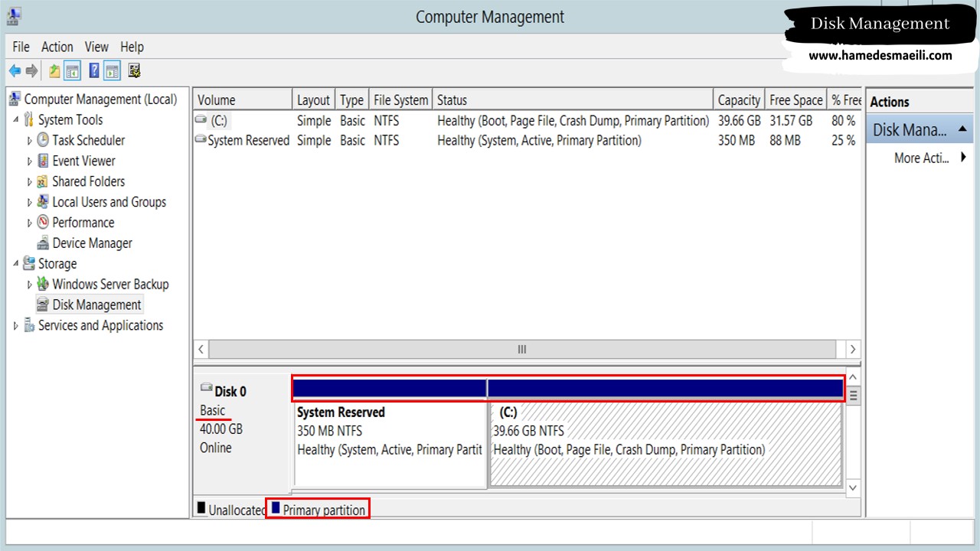Click the Computer Management (Local) root icon
This screenshot has width=980, height=551.
15,99
